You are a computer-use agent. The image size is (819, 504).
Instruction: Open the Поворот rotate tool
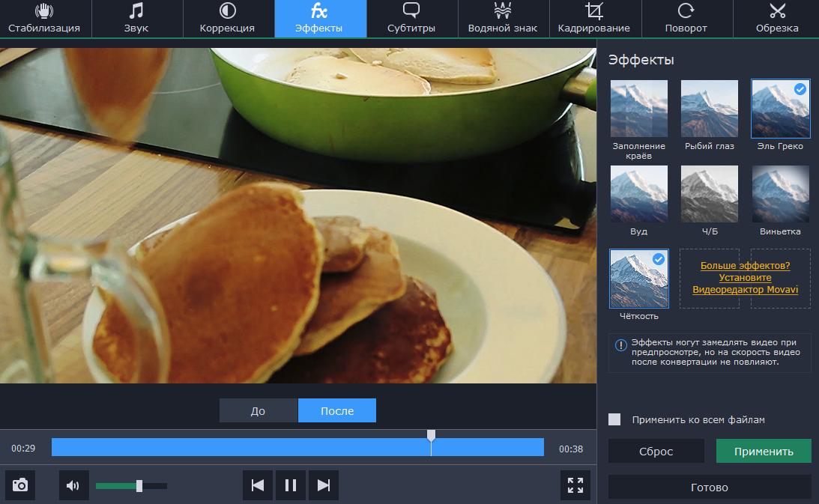686,19
